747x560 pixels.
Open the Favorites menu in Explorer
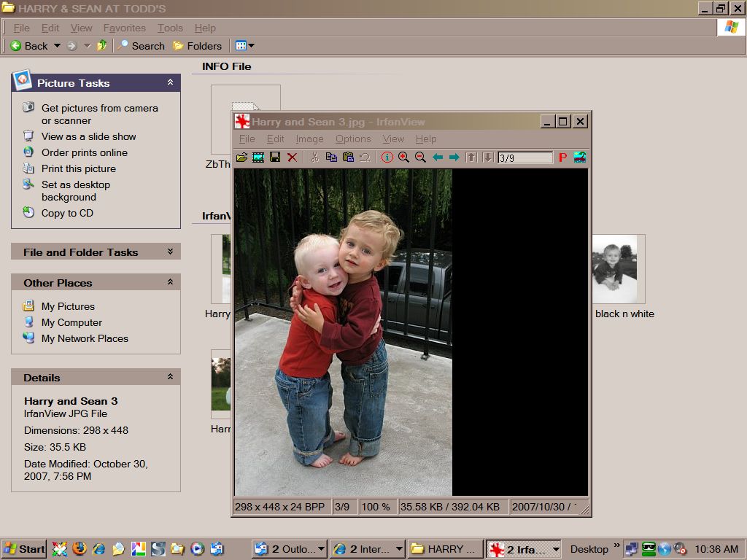point(124,28)
